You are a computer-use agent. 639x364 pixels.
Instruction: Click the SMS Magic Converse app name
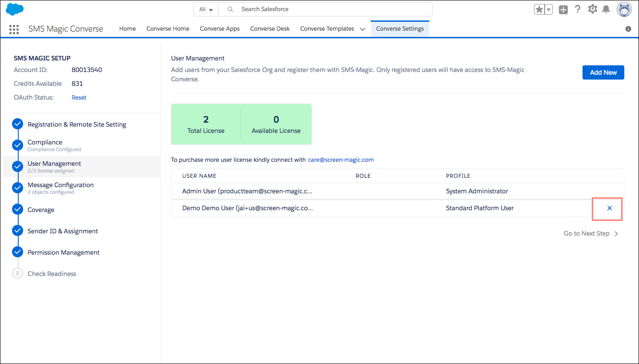pos(66,29)
